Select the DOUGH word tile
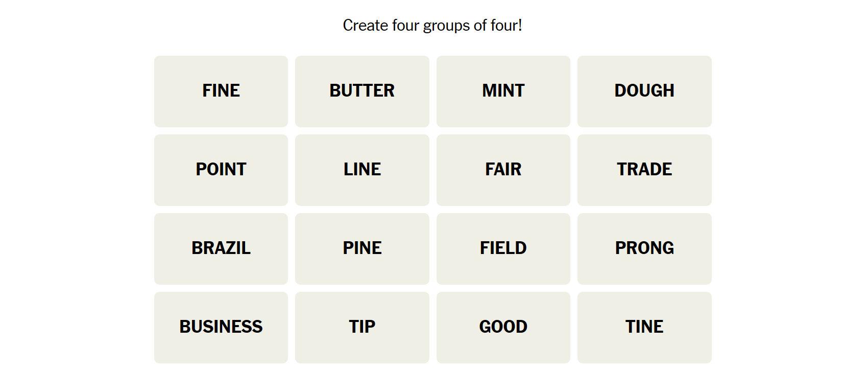Viewport: 868px width, 369px height. point(644,91)
